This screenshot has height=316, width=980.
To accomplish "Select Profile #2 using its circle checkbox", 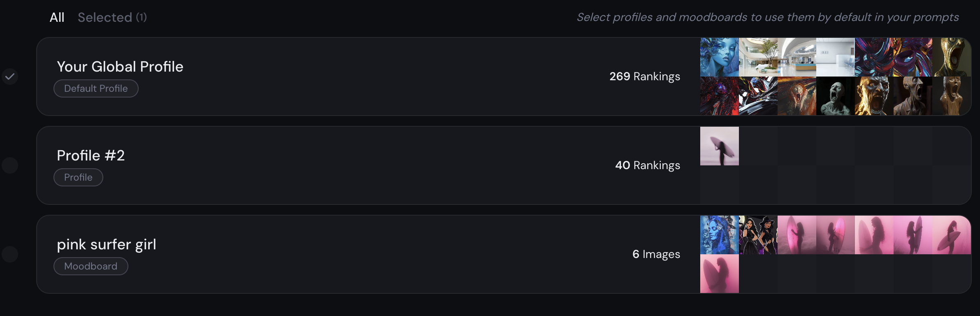I will (10, 165).
